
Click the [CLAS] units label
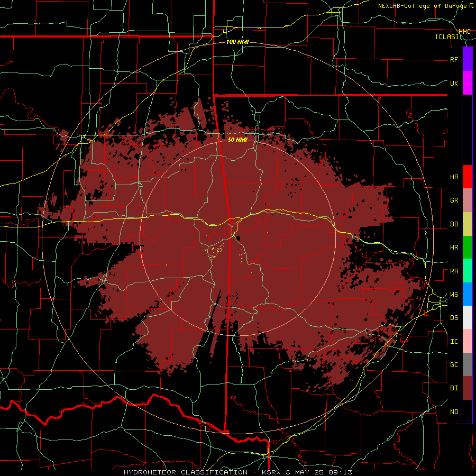(447, 37)
